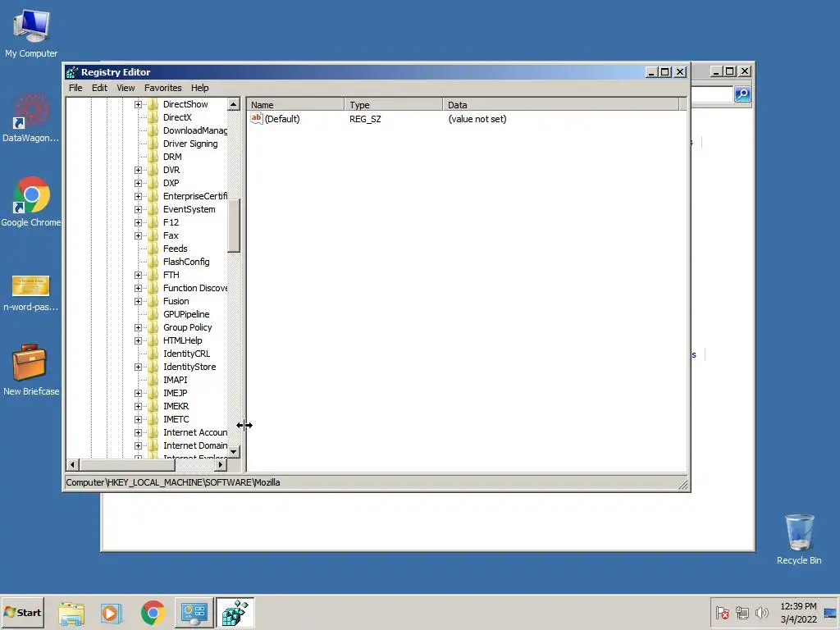Open the Favorites menu

pyautogui.click(x=163, y=88)
